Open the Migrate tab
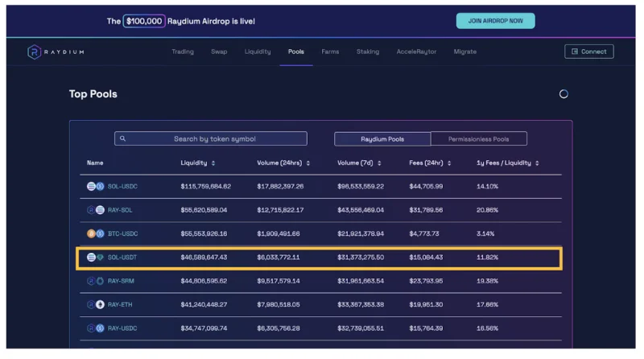The height and width of the screenshot is (359, 644). 465,52
